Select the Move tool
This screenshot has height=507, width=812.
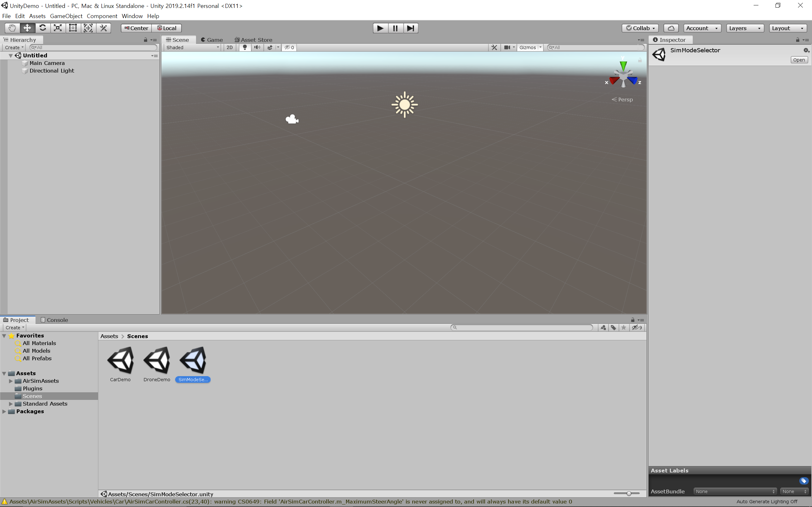pyautogui.click(x=27, y=28)
